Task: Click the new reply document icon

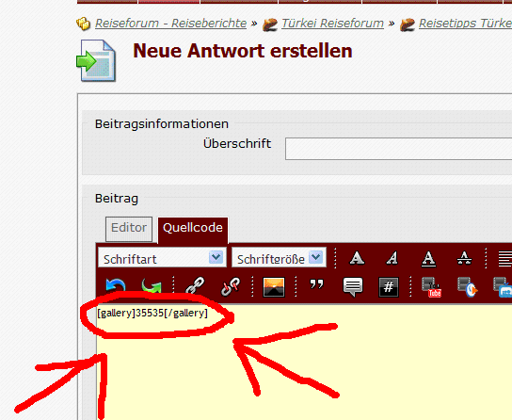Action: (96, 60)
